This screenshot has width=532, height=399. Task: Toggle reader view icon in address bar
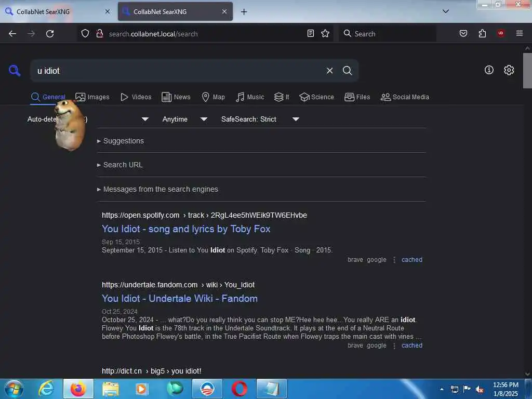pyautogui.click(x=311, y=33)
